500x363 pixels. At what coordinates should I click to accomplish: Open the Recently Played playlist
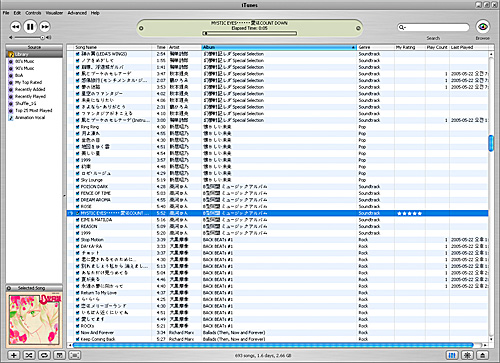pos(30,96)
